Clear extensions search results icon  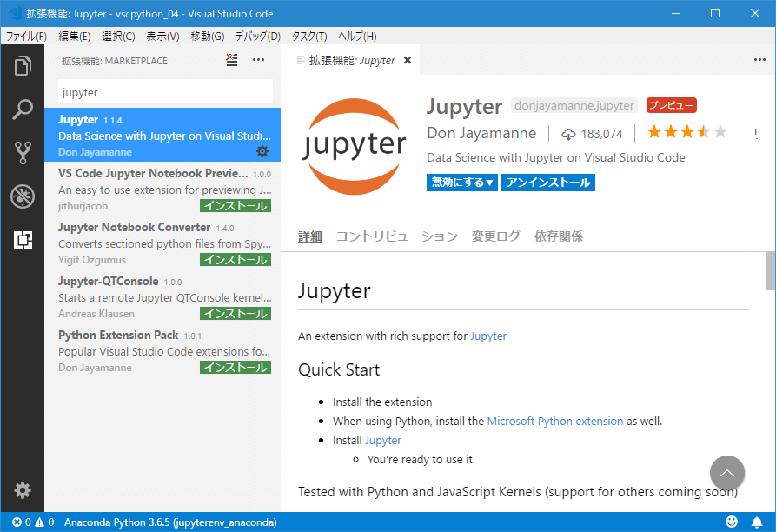pos(231,60)
